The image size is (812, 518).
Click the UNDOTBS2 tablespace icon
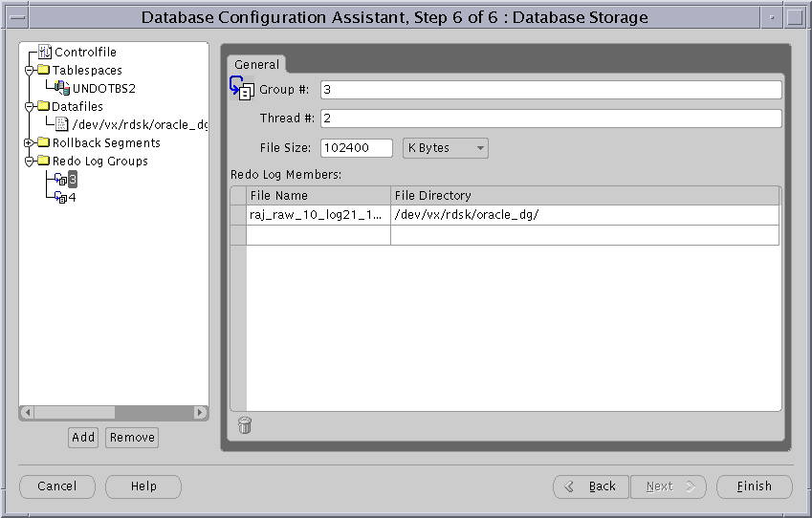click(62, 89)
